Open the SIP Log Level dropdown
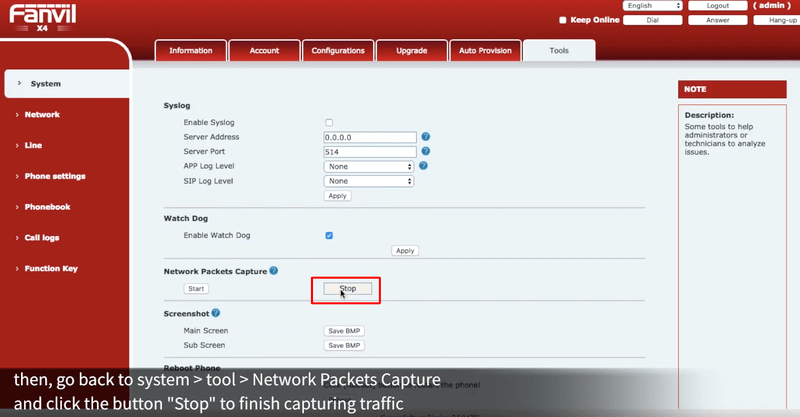800x417 pixels. (x=368, y=181)
